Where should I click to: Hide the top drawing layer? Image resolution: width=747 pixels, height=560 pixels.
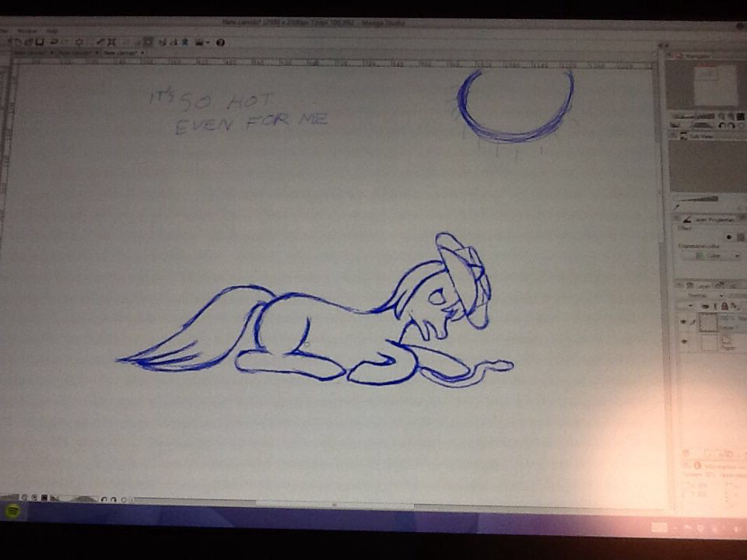684,322
